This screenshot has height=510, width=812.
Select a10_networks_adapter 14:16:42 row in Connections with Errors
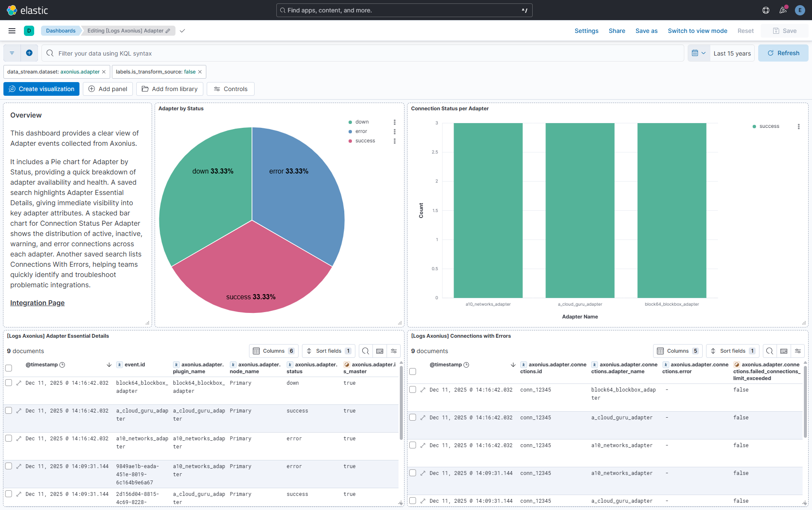(413, 445)
